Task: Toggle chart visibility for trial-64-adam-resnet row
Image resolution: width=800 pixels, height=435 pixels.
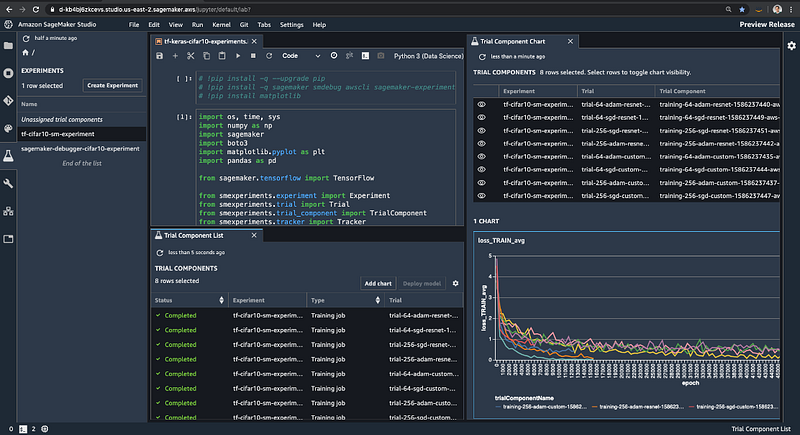Action: (x=481, y=104)
